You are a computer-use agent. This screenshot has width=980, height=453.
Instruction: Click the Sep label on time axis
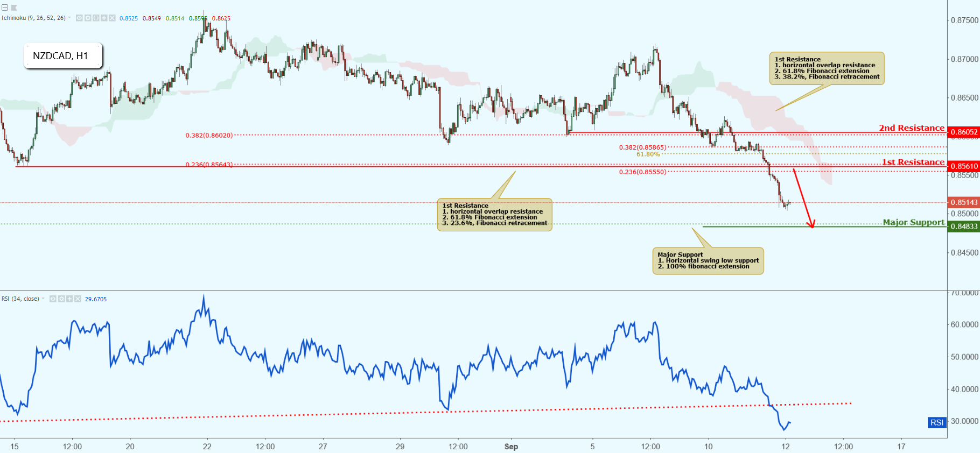pos(511,447)
